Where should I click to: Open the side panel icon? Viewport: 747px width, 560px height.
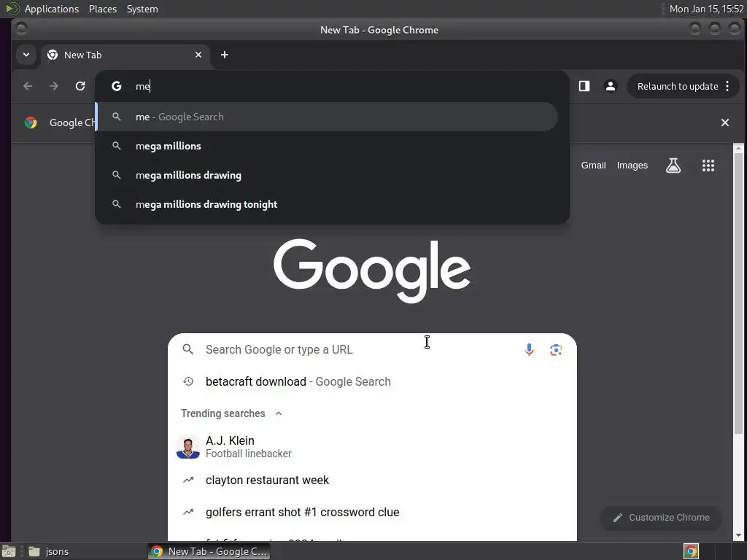pos(584,86)
